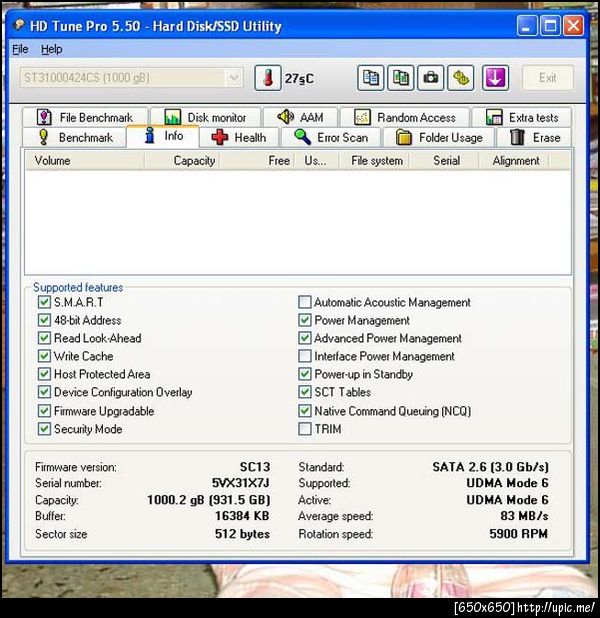Sort by Volume column header

pyautogui.click(x=85, y=160)
